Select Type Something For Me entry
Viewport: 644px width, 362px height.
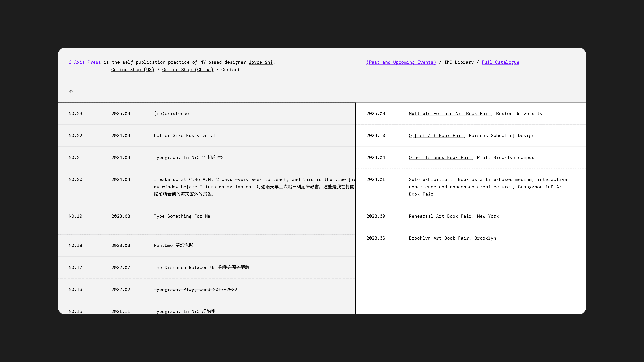pyautogui.click(x=182, y=216)
